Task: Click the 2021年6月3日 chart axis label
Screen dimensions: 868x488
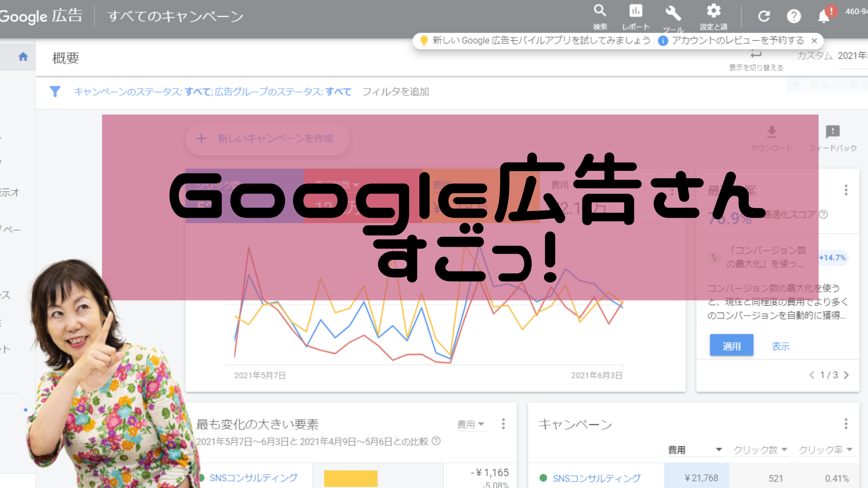Action: click(x=597, y=375)
